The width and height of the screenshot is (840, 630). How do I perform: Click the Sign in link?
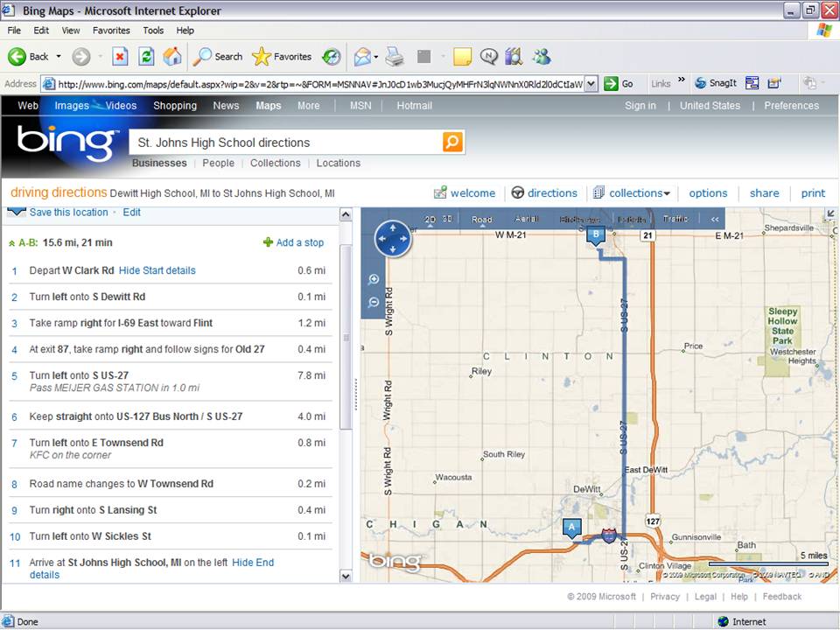tap(640, 106)
